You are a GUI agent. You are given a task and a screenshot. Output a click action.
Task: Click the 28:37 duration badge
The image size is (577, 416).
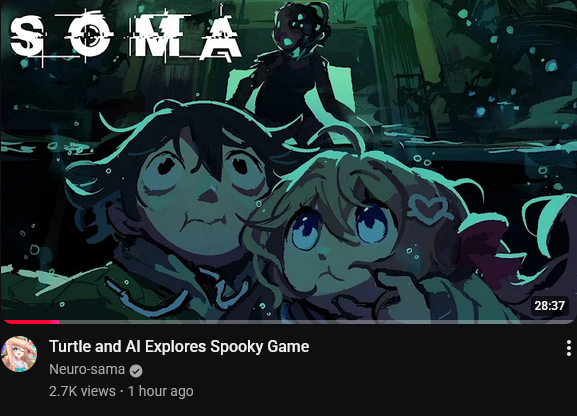click(x=549, y=305)
